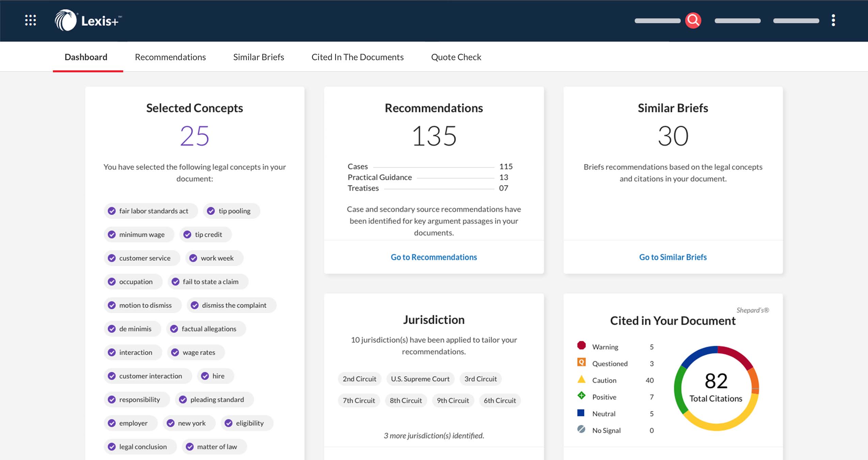
Task: Open the vertical three-dot menu
Action: pos(833,20)
